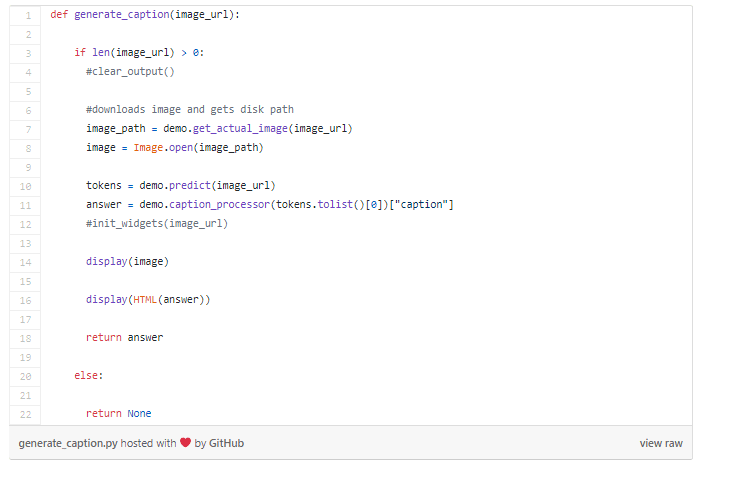Click the GitHub link in footer
This screenshot has width=756, height=494.
[x=226, y=443]
